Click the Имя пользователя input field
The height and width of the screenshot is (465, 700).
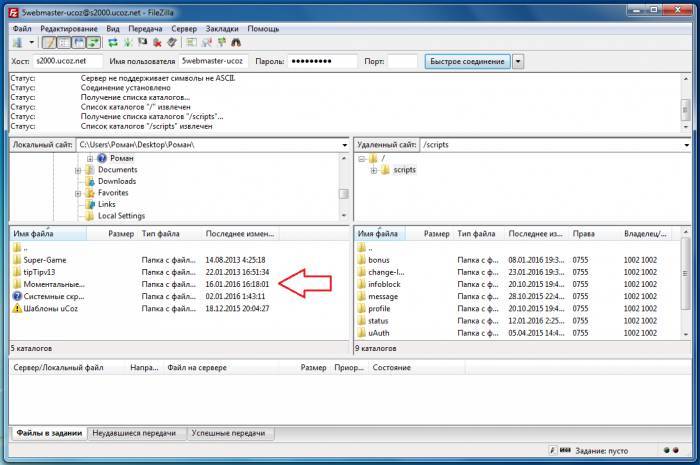click(213, 61)
